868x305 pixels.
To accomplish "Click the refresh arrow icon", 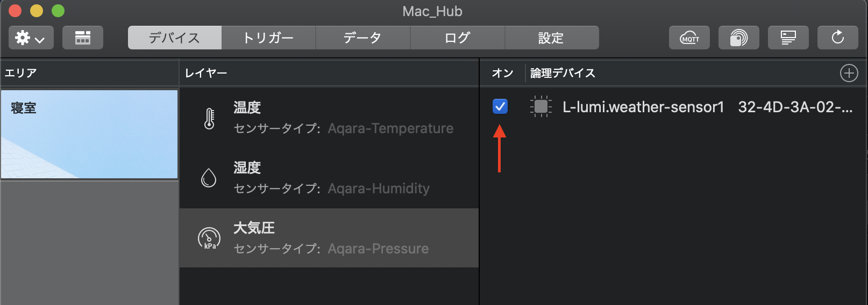I will [838, 38].
